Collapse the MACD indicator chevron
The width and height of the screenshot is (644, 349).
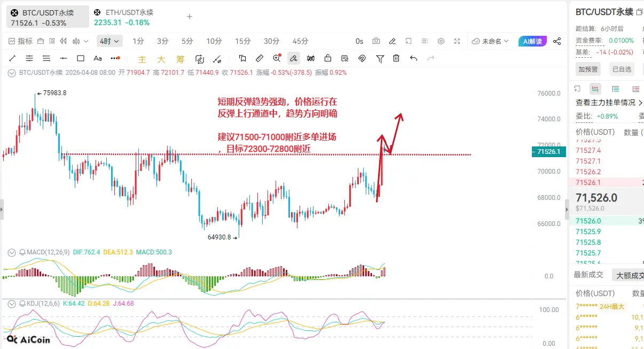coord(12,252)
